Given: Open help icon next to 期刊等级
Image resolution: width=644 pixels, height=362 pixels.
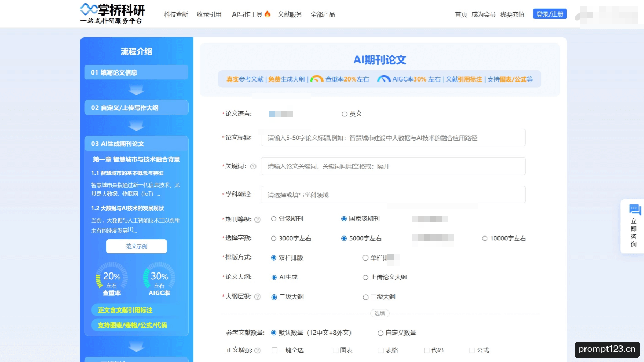Looking at the screenshot, I should 257,219.
